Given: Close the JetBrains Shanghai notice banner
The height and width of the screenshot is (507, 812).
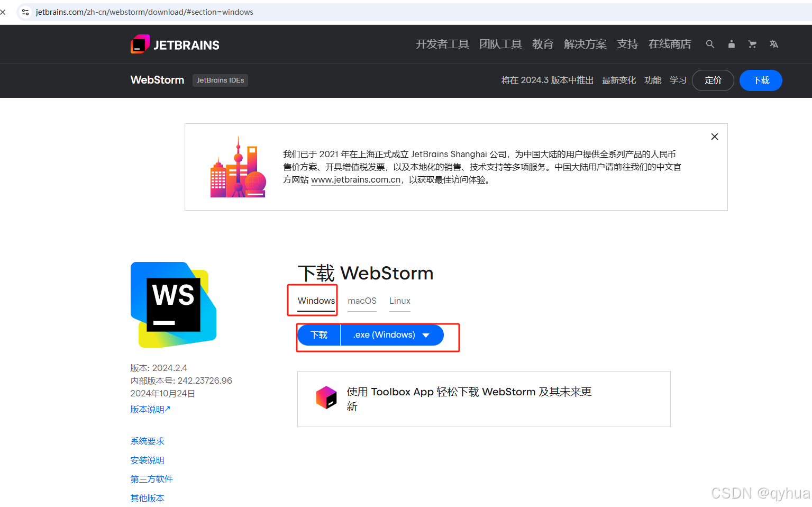Looking at the screenshot, I should (x=715, y=137).
